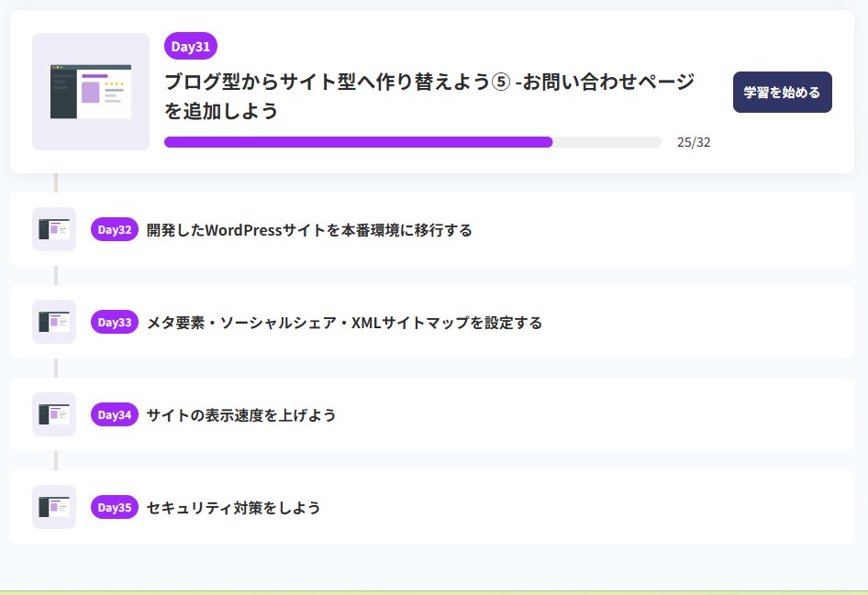Click the Day31 purple progress bar
The image size is (868, 595).
(413, 142)
